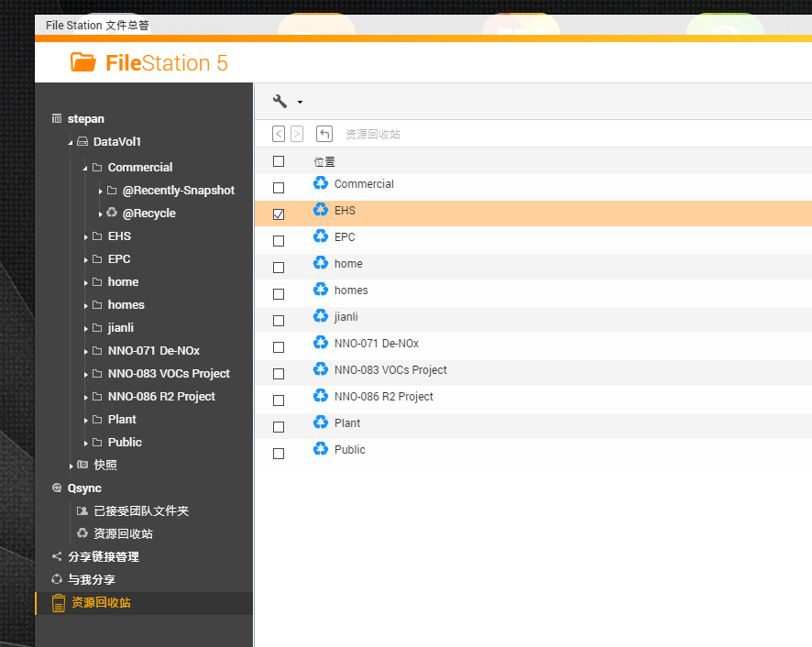Expand the 快照 tree node
Image resolution: width=812 pixels, height=647 pixels.
pos(71,466)
